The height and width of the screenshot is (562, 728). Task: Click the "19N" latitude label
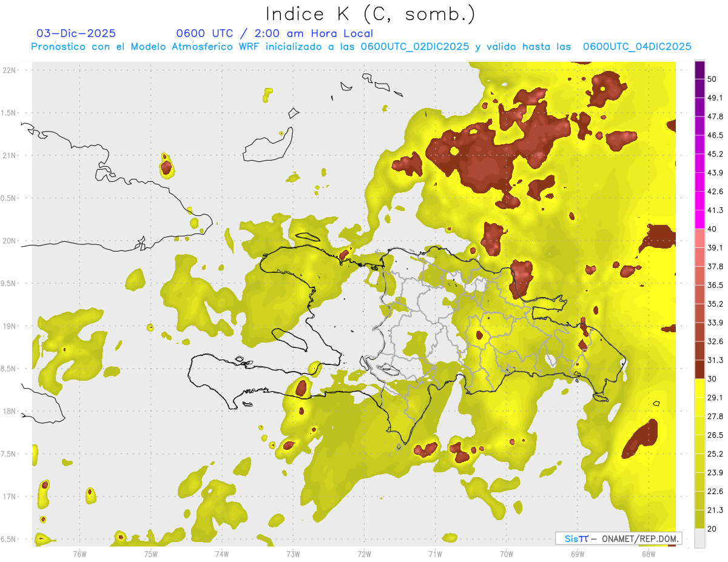point(9,326)
